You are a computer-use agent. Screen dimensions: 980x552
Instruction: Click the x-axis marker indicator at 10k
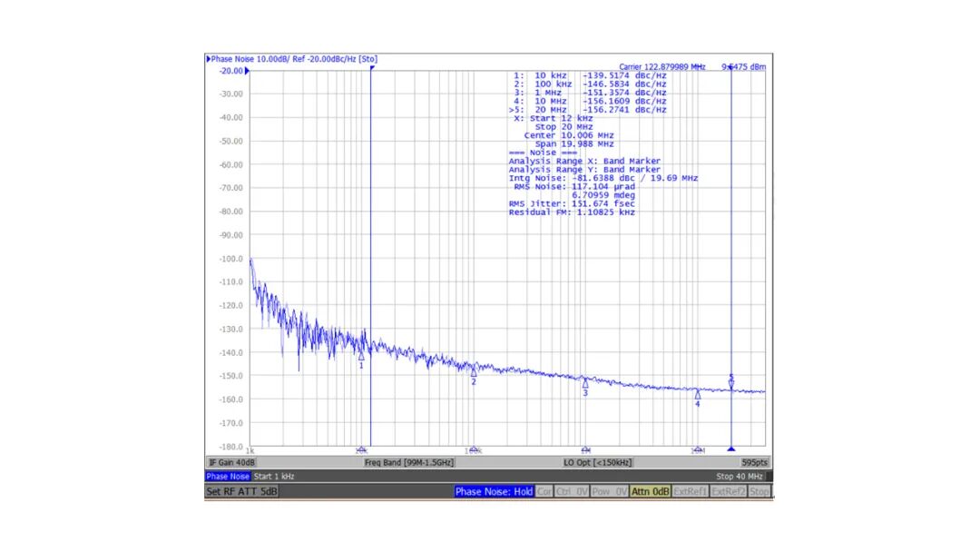[x=361, y=450]
